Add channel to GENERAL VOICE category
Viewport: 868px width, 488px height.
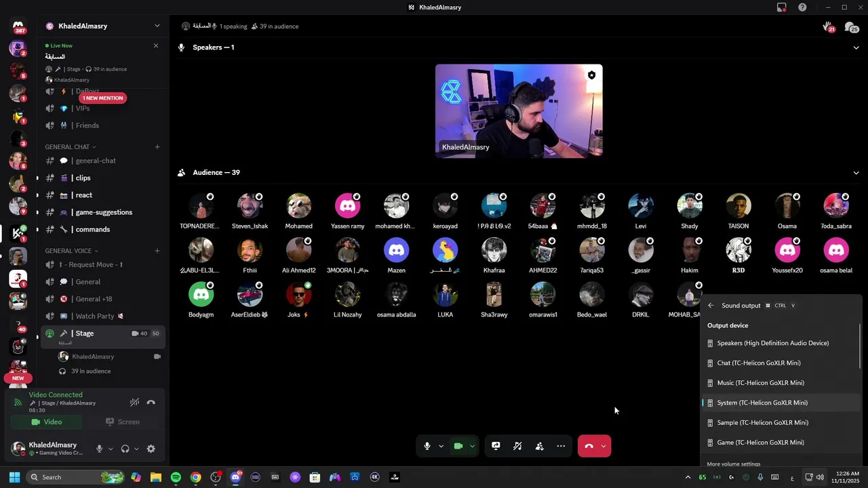(157, 251)
